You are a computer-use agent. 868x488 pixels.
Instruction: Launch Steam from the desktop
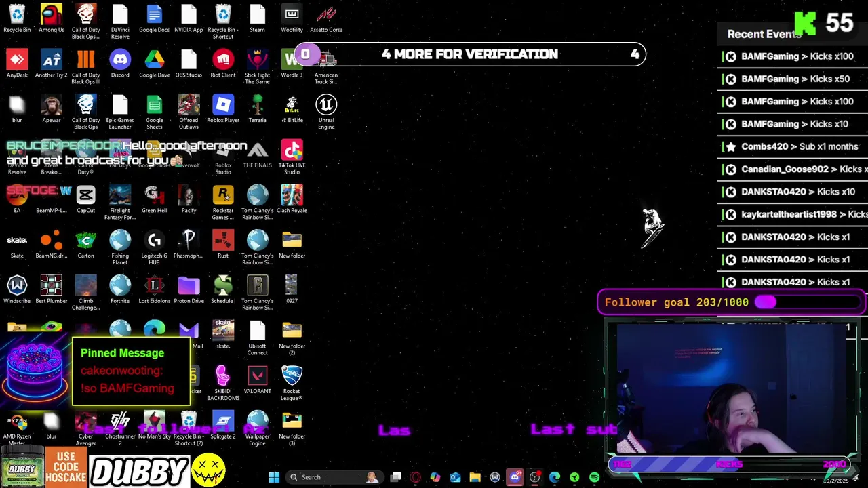click(257, 19)
